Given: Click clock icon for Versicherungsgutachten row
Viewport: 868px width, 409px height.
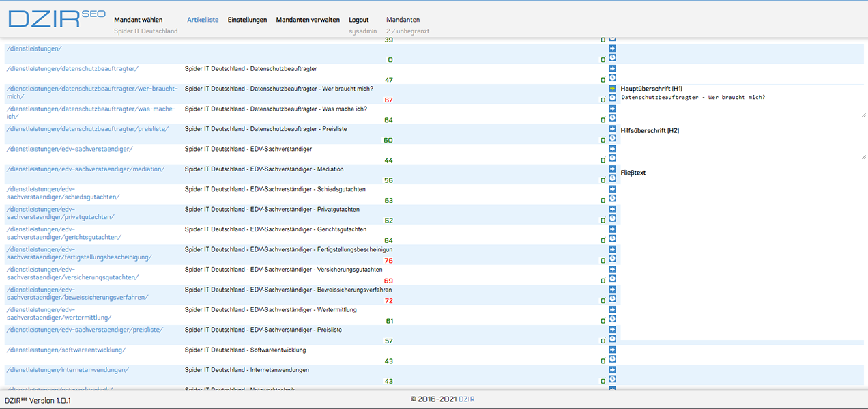Looking at the screenshot, I should [x=612, y=279].
